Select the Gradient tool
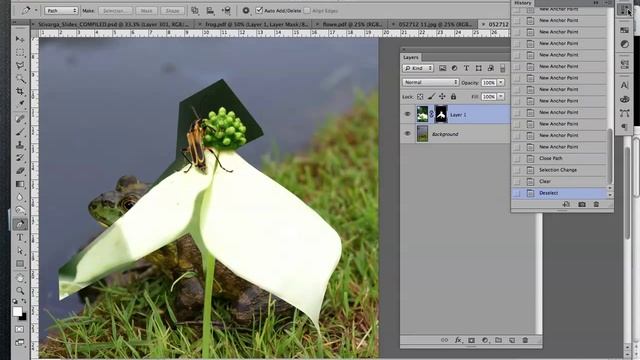This screenshot has height=360, width=640. click(x=20, y=184)
